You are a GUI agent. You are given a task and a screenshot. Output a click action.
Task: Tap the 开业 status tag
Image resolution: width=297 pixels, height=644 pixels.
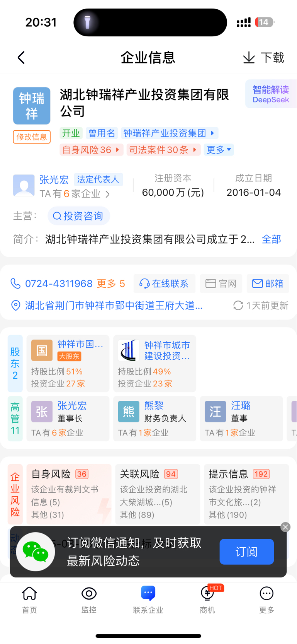click(71, 133)
